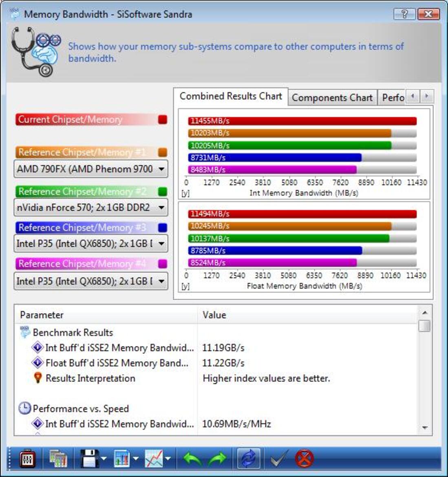Confirm with the grey check mark icon
Screen dimensions: 448x477
(279, 459)
